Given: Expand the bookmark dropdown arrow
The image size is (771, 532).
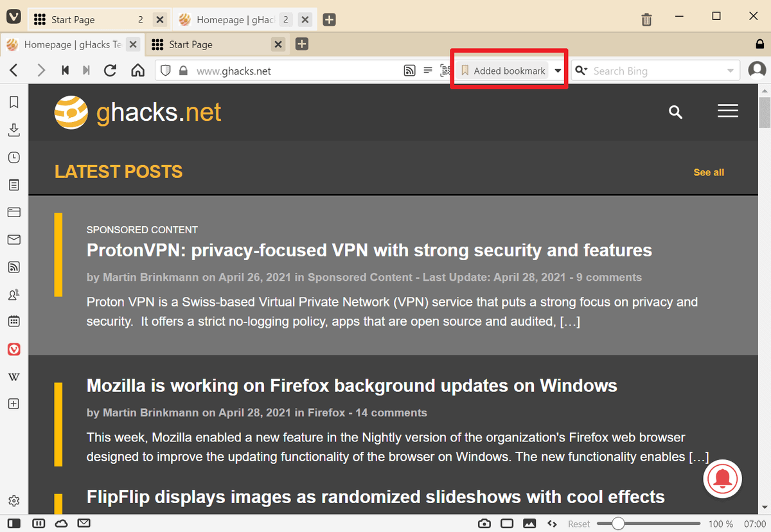Looking at the screenshot, I should [558, 71].
